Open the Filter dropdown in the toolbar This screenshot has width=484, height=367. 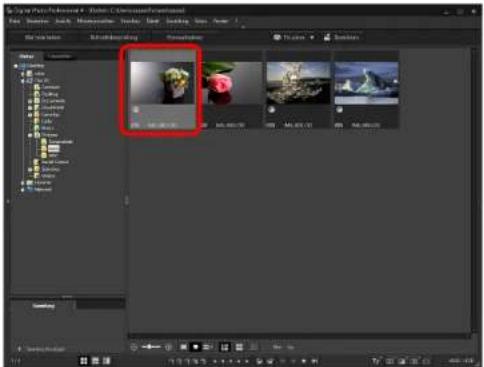click(294, 37)
